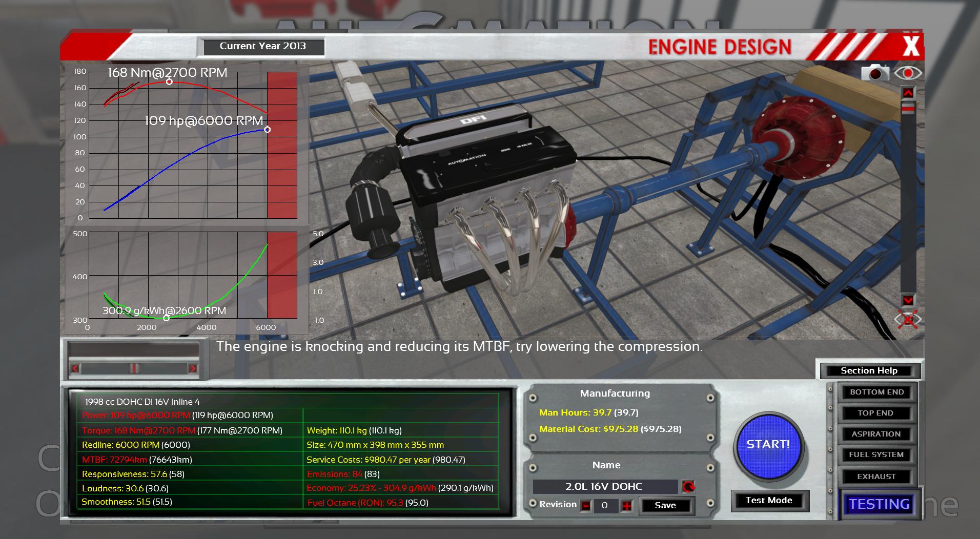The width and height of the screenshot is (980, 539).
Task: Click the Power: 109 hp statistic row
Action: tap(177, 415)
